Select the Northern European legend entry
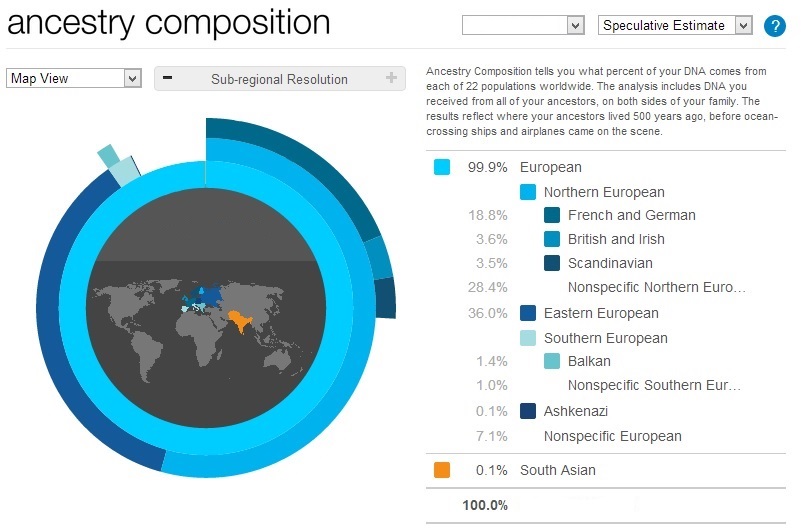801x528 pixels. click(604, 192)
